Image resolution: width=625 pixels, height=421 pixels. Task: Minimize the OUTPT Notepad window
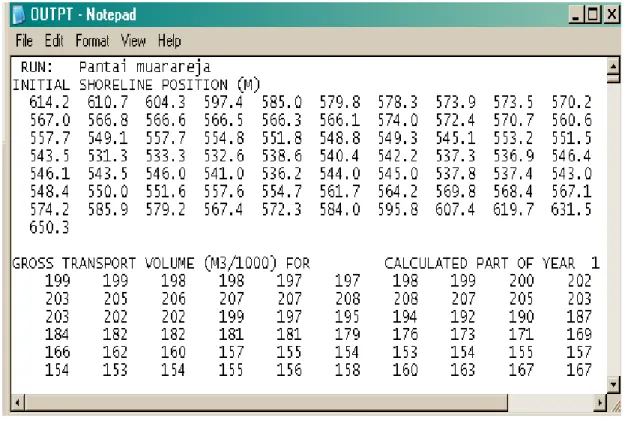tap(575, 15)
